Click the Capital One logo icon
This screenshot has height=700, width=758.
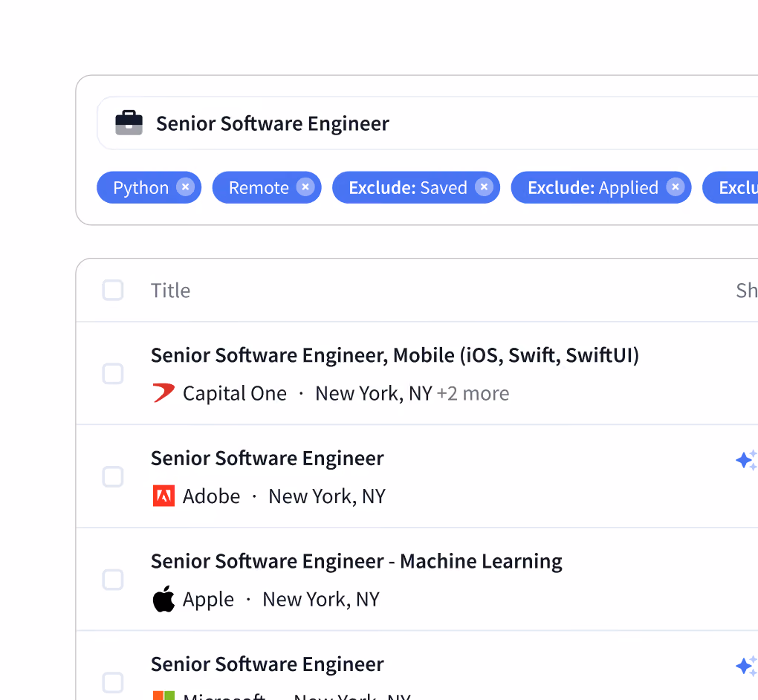[x=163, y=392]
